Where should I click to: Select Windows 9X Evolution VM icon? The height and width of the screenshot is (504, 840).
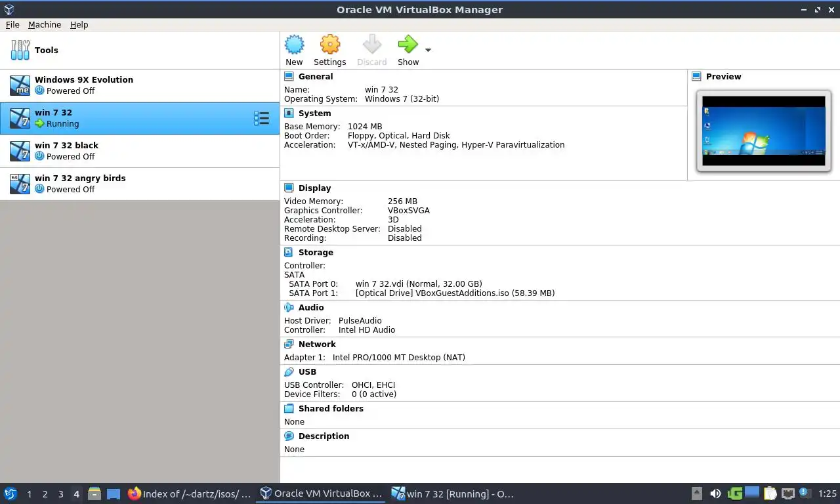click(x=20, y=85)
